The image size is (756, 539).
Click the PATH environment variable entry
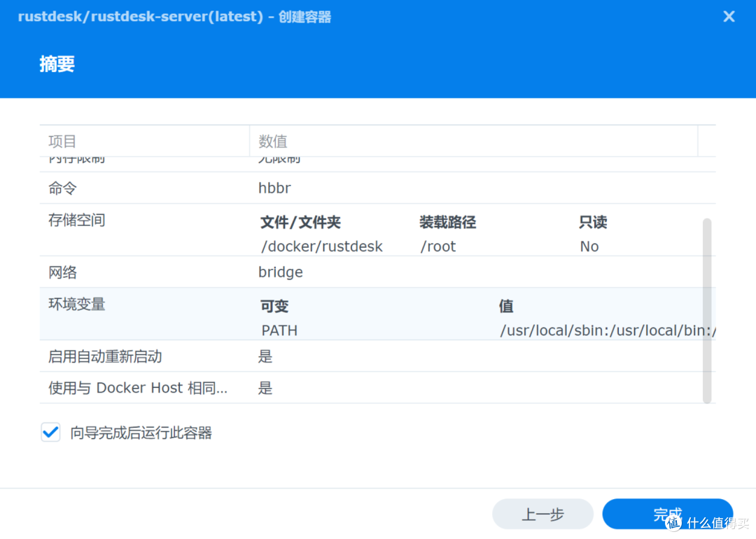tap(279, 330)
